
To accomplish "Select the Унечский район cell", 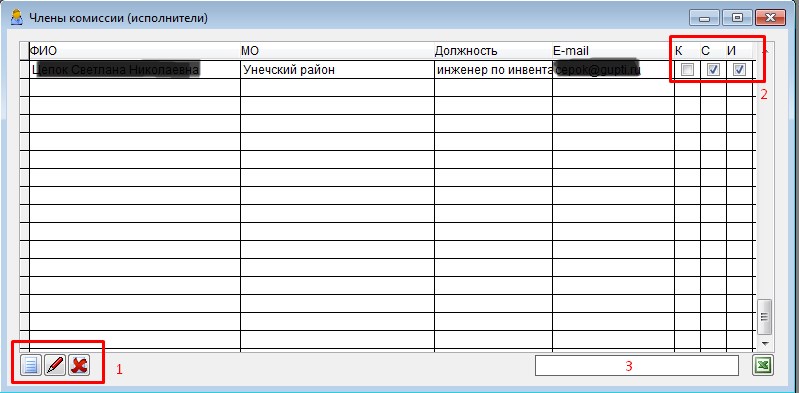I will coord(337,69).
